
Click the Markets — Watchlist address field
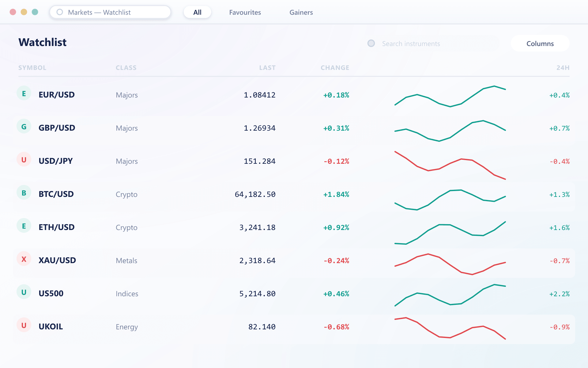click(110, 12)
